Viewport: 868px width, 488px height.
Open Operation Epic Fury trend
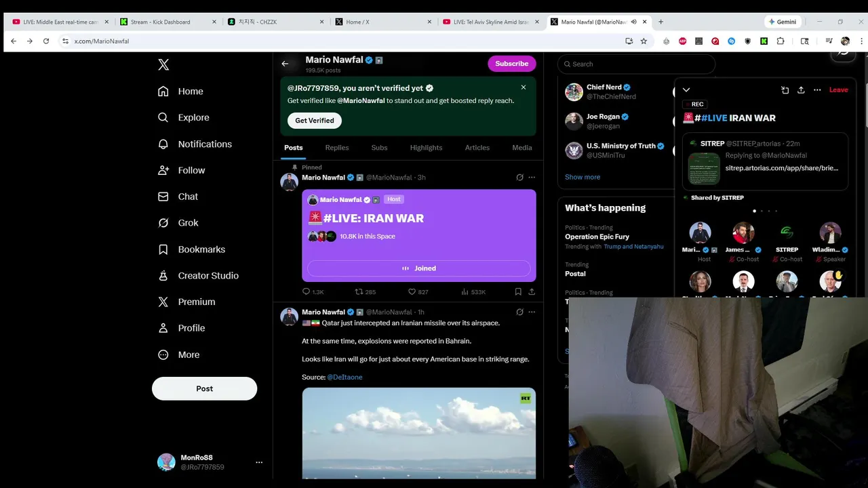597,237
